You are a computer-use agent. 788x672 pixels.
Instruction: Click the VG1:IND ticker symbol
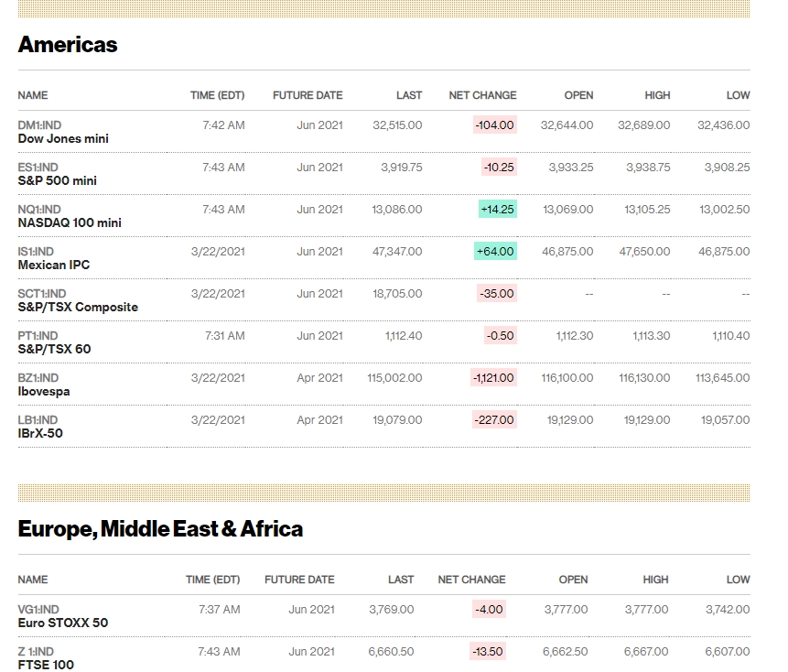[x=38, y=609]
